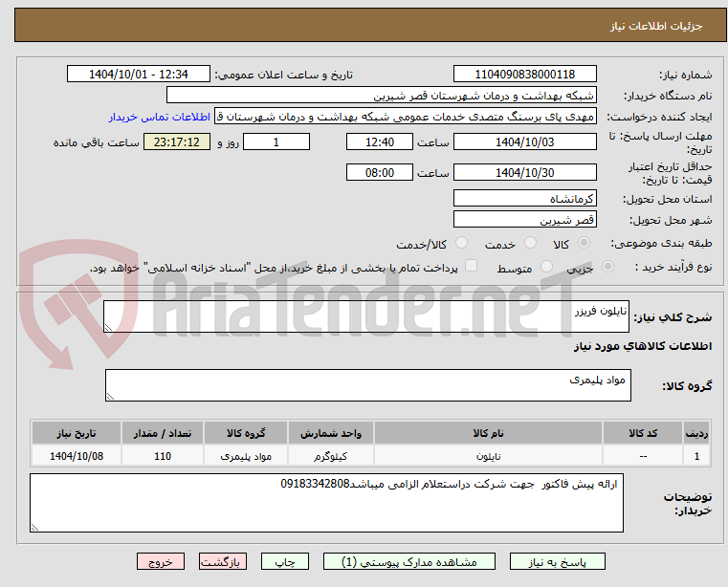Click the توضیحات خریدار label
The height and width of the screenshot is (587, 728).
688,504
